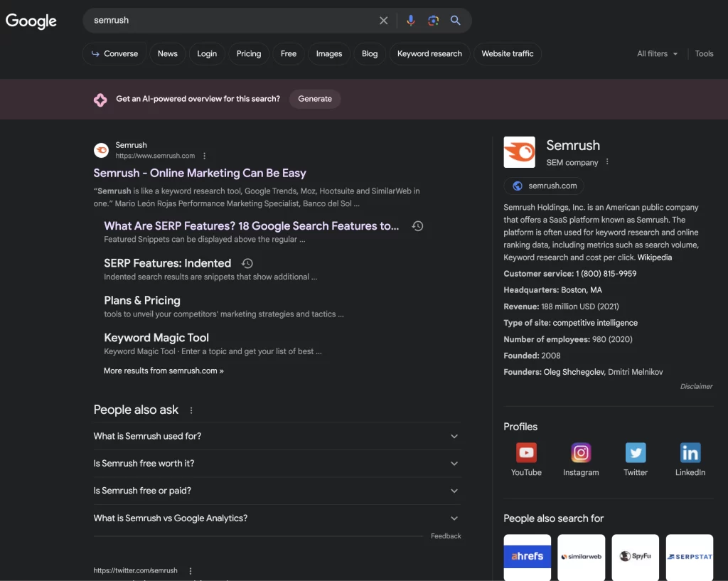Click the Ahrefs related search thumbnail

(x=527, y=556)
